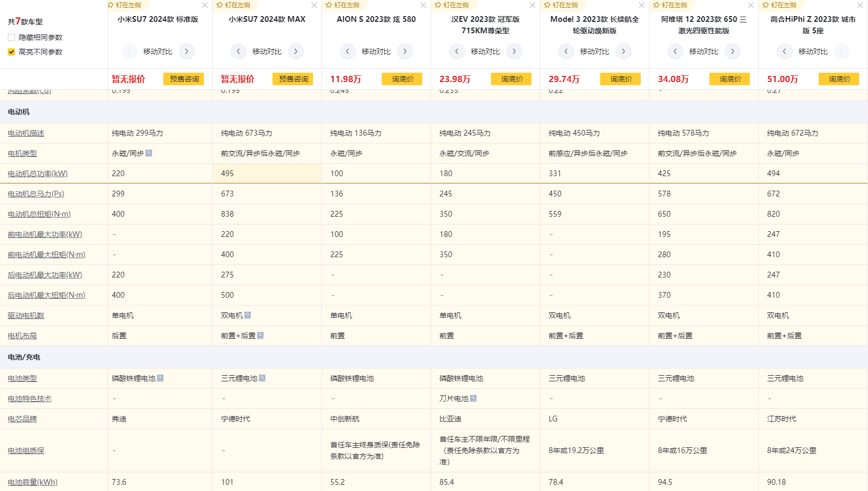The height and width of the screenshot is (491, 868).
Task: Enable 隐藏相同参数 checkbox
Action: tap(11, 37)
